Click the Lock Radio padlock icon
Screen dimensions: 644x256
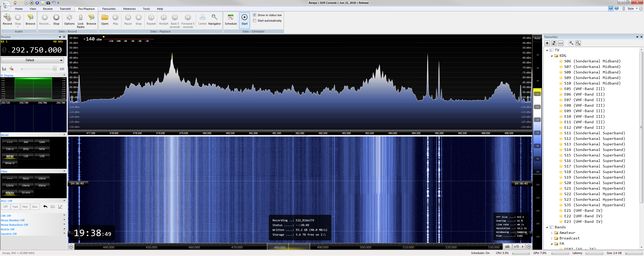coord(80,21)
